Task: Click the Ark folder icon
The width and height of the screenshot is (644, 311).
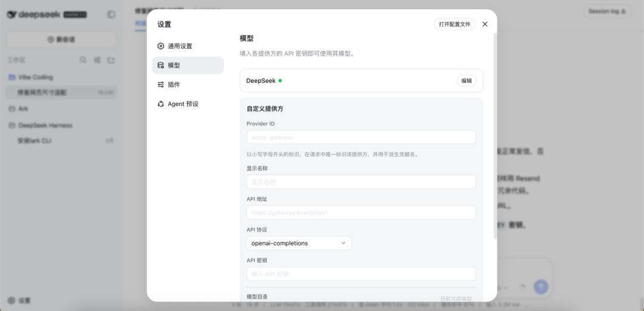Action: click(x=12, y=109)
